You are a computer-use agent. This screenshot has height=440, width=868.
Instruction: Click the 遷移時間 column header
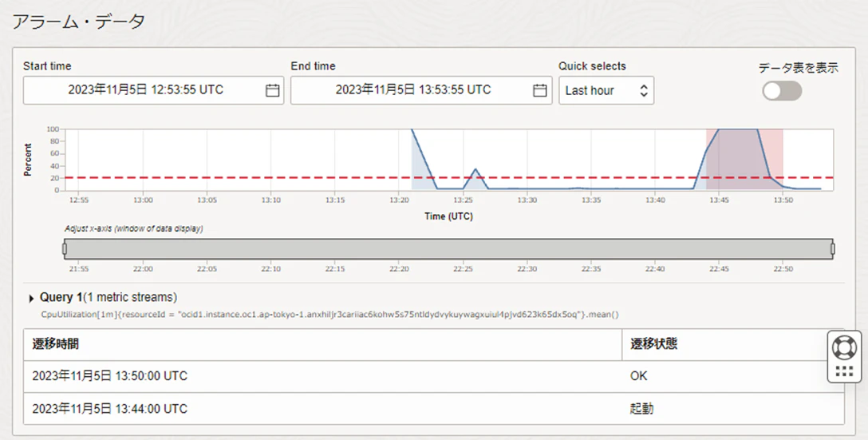click(323, 344)
